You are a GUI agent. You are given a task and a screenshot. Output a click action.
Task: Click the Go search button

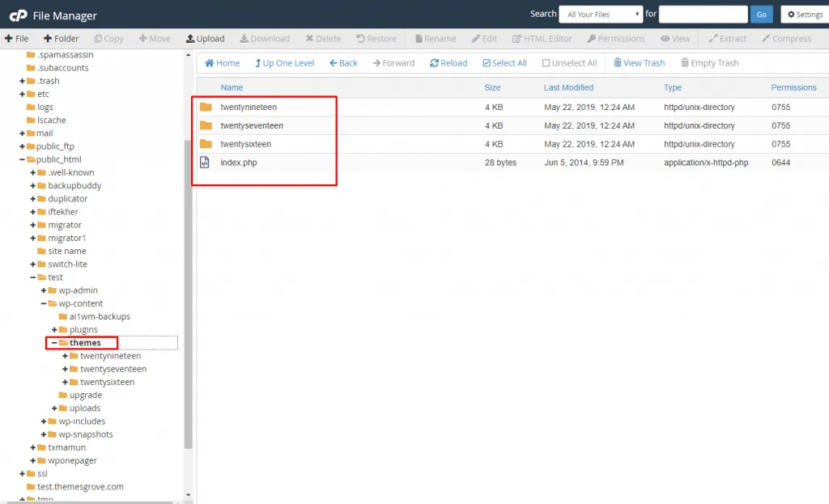pyautogui.click(x=761, y=15)
